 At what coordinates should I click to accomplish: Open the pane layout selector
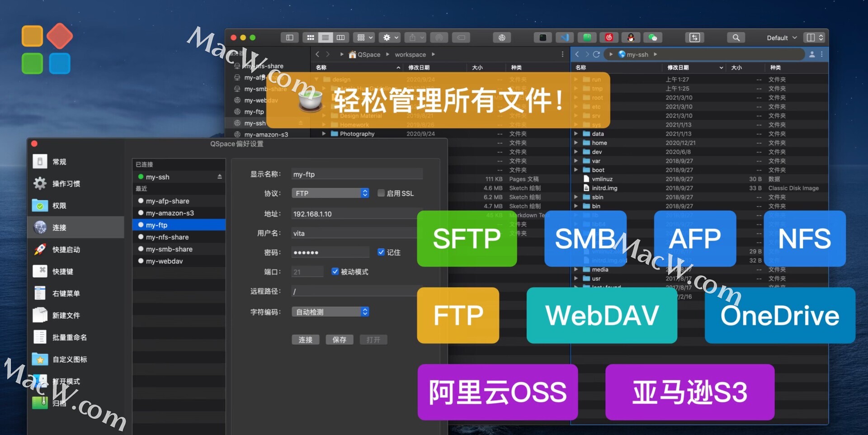click(815, 38)
